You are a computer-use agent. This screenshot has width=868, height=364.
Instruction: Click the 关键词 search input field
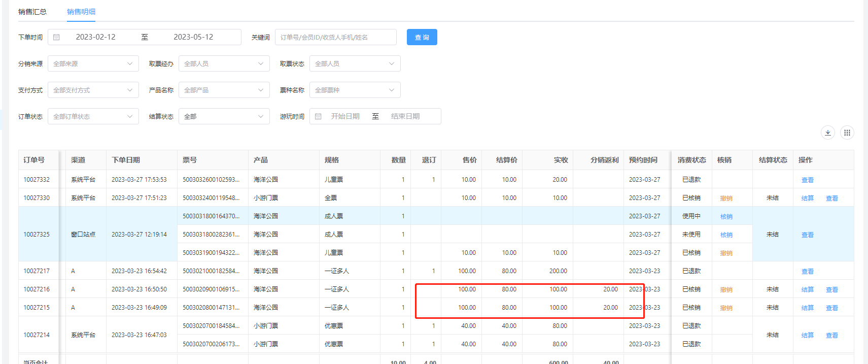coord(335,37)
